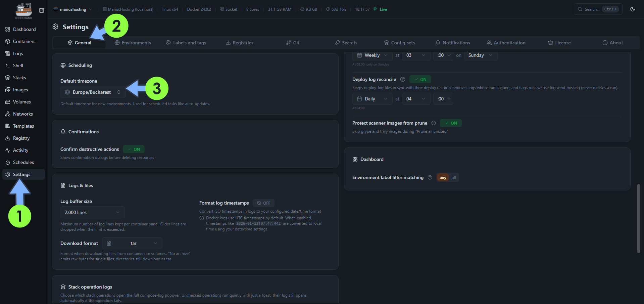Click the Search box
The height and width of the screenshot is (304, 644).
pyautogui.click(x=598, y=9)
